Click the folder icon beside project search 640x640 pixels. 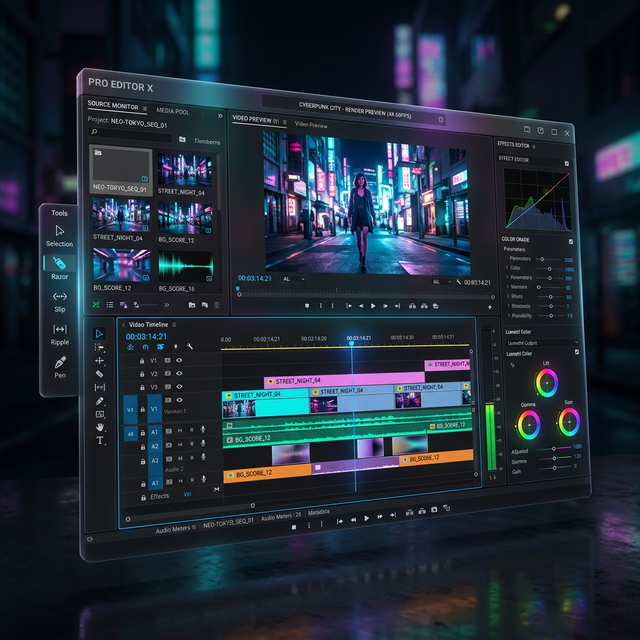click(x=182, y=140)
